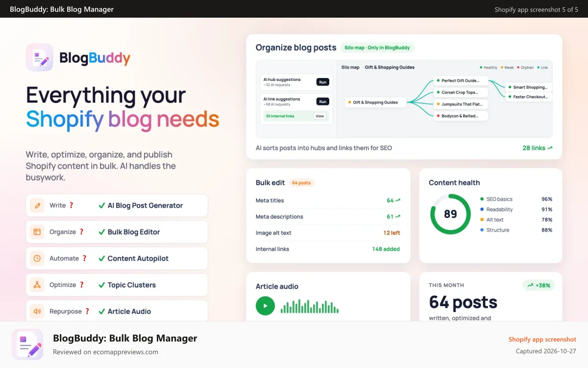588x368 pixels.
Task: Click the Repurpose speaker icon
Action: 37,312
